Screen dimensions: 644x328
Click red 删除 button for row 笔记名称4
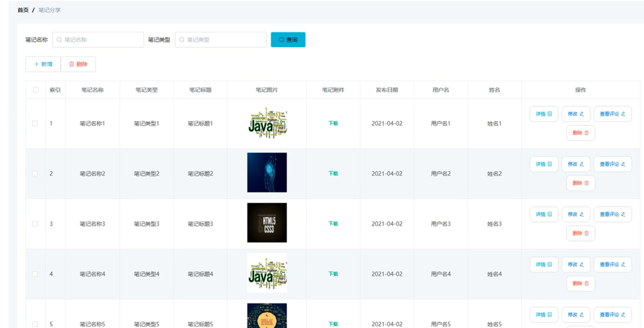tap(581, 284)
